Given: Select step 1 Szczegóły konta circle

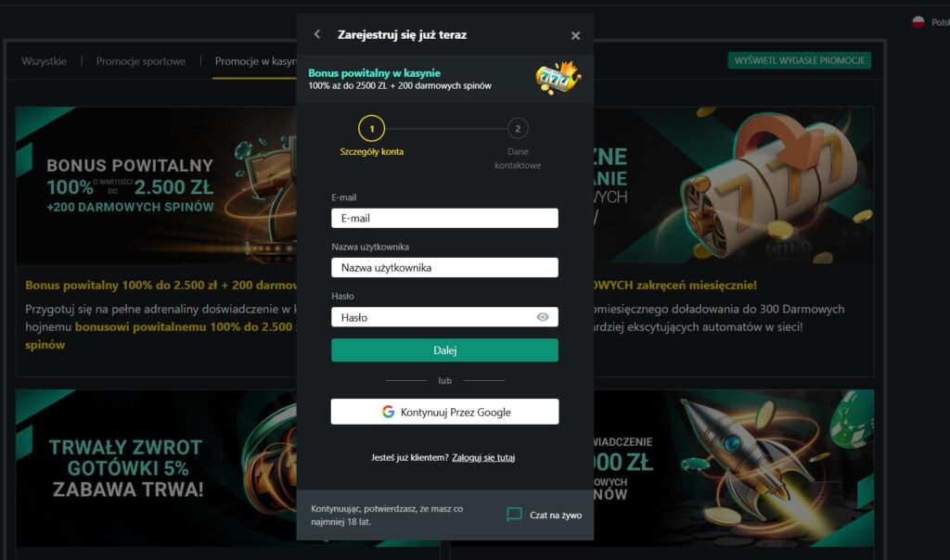Looking at the screenshot, I should [371, 128].
